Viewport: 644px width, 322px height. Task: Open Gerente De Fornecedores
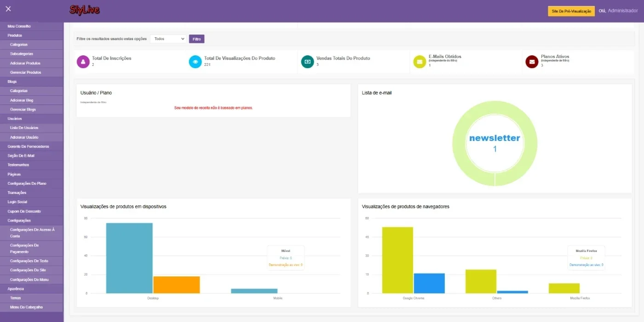point(31,146)
